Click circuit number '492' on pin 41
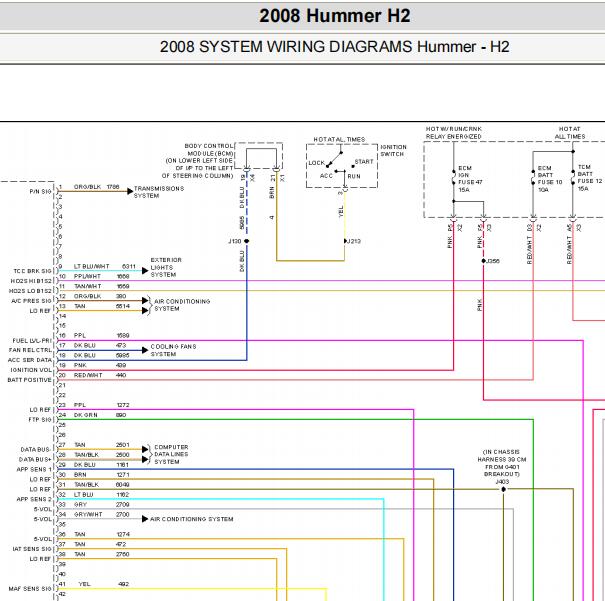Screen dimensions: 605x601 (123, 584)
